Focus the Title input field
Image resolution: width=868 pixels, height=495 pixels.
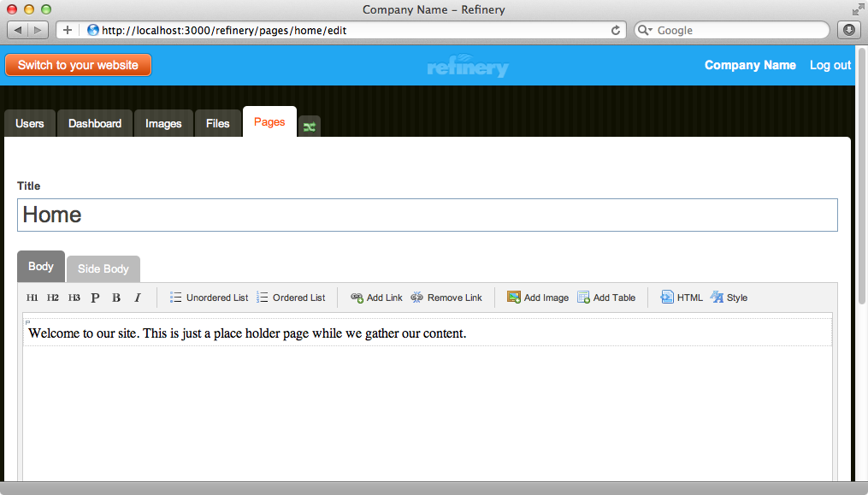click(x=428, y=215)
